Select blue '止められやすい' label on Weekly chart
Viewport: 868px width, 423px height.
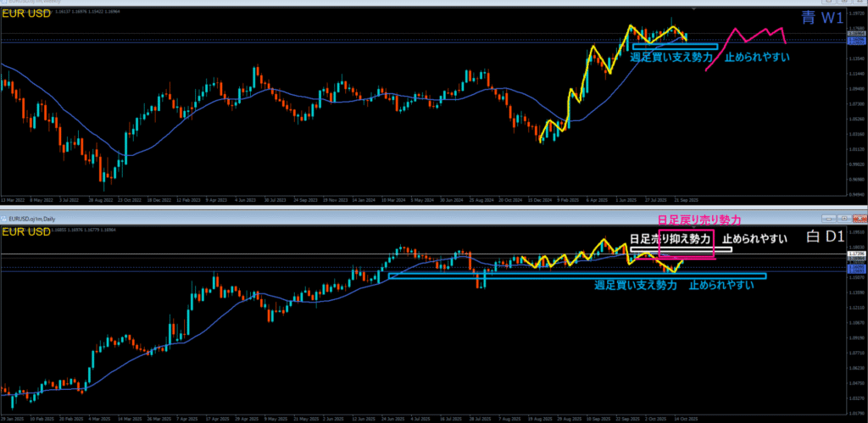pos(757,57)
